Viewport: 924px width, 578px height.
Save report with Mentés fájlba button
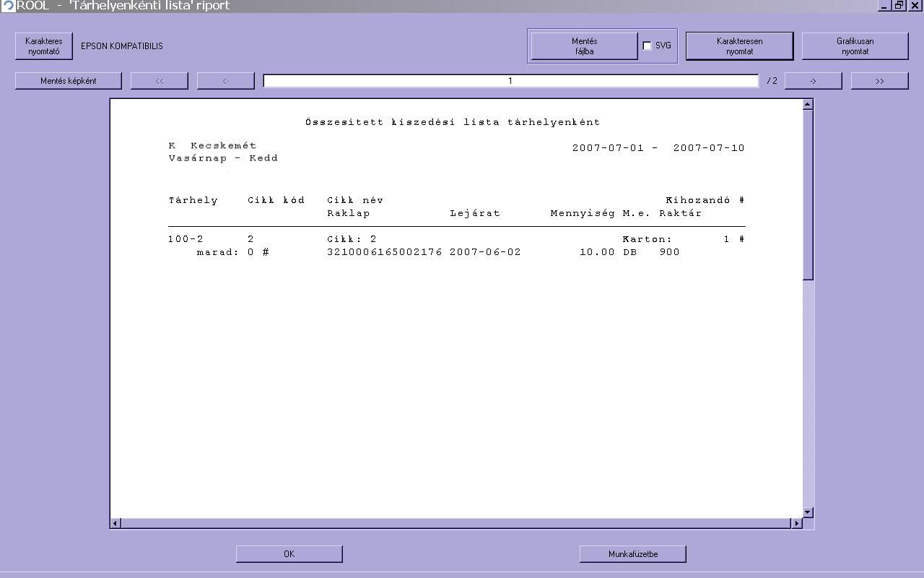(584, 46)
